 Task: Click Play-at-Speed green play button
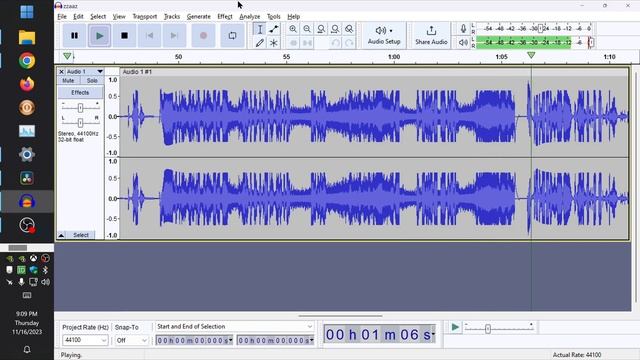[x=455, y=327]
